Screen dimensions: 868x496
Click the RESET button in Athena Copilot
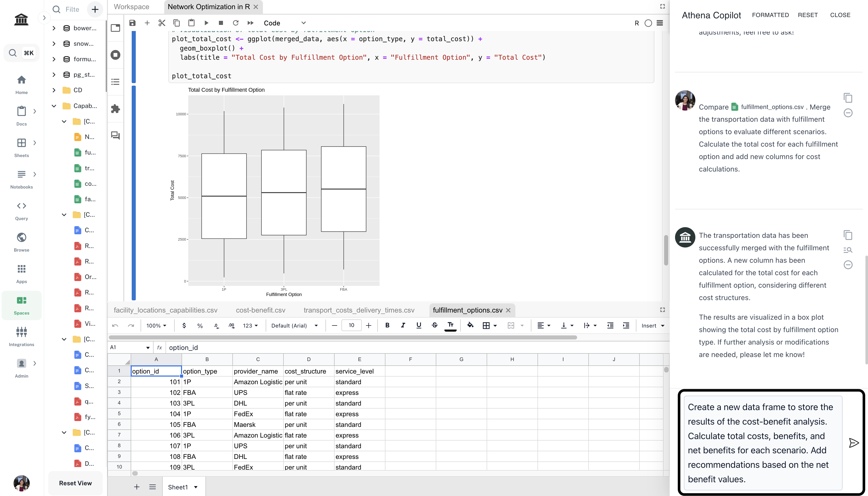(808, 15)
